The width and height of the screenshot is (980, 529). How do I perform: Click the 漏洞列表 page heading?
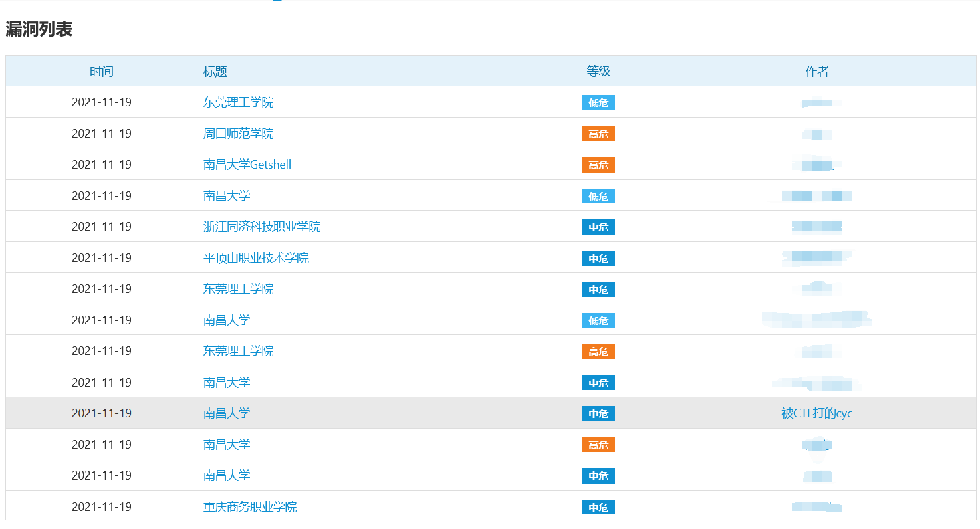click(39, 29)
